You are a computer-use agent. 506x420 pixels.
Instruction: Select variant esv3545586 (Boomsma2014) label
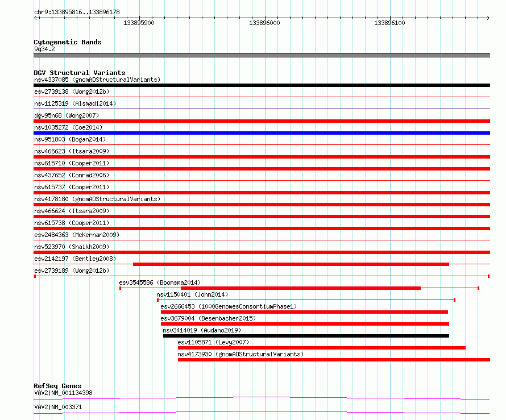[160, 282]
